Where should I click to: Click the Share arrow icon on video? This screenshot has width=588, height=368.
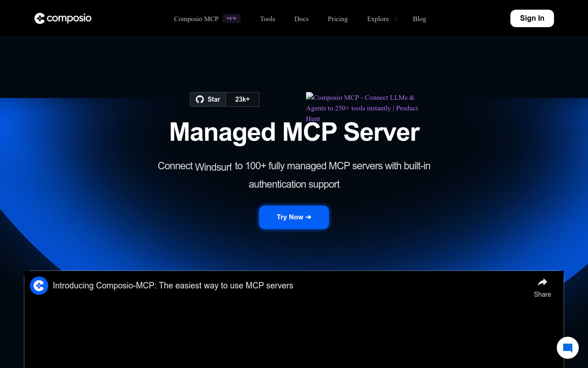pos(542,282)
